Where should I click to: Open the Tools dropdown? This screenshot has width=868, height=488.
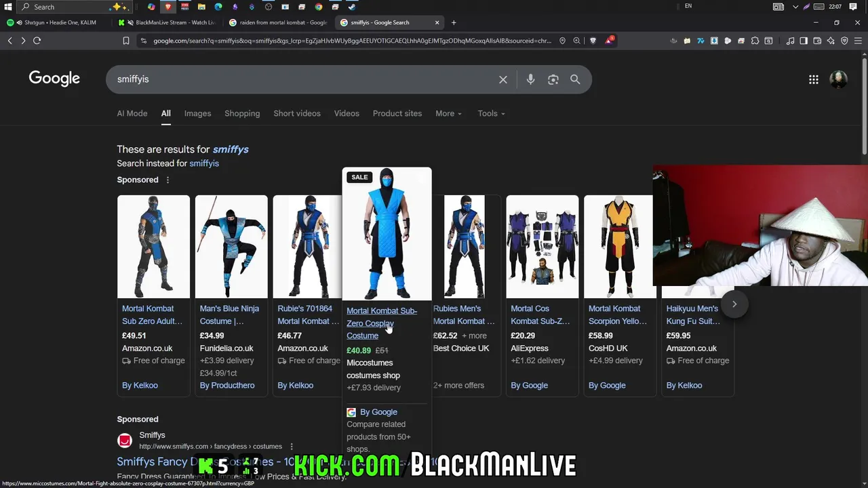491,113
